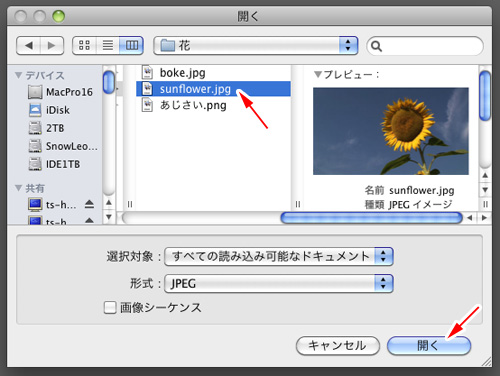Click preview pane scroll down arrow
Image resolution: width=500 pixels, height=376 pixels.
[485, 190]
